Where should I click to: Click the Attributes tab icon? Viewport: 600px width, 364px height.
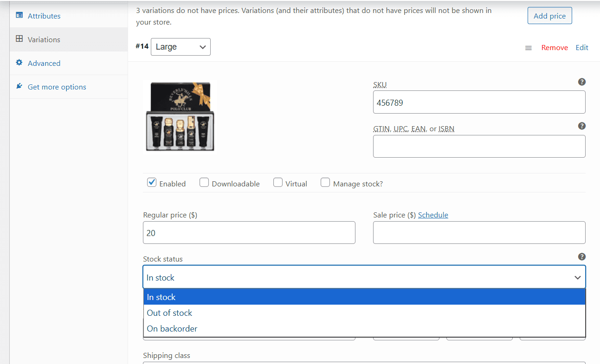tap(19, 15)
